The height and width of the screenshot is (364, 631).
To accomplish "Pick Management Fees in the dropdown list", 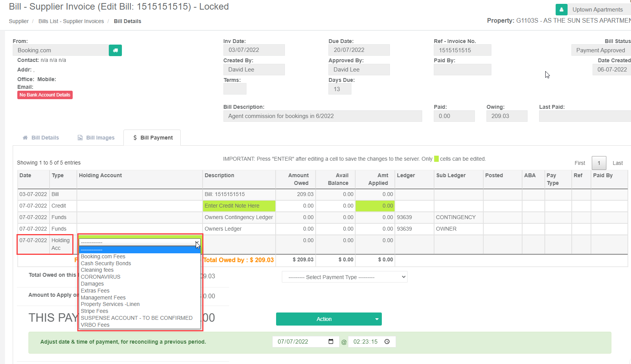I will coord(103,298).
